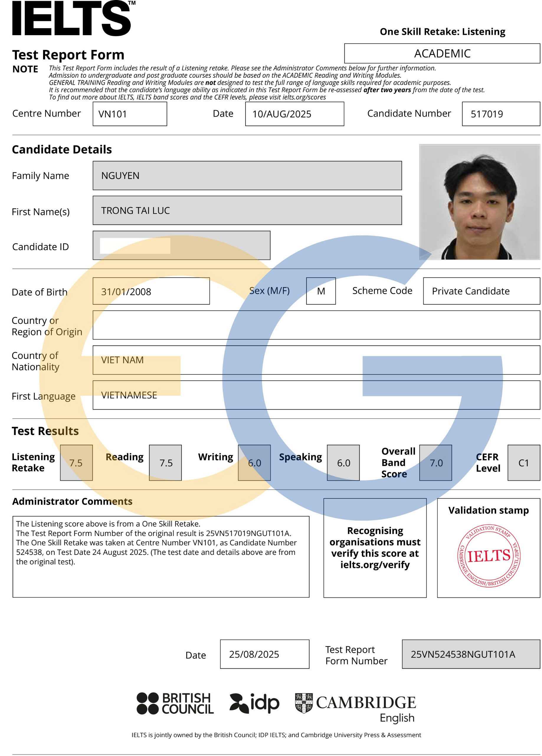Select the Centre Number field VN101
Image resolution: width=542 pixels, height=756 pixels.
130,114
